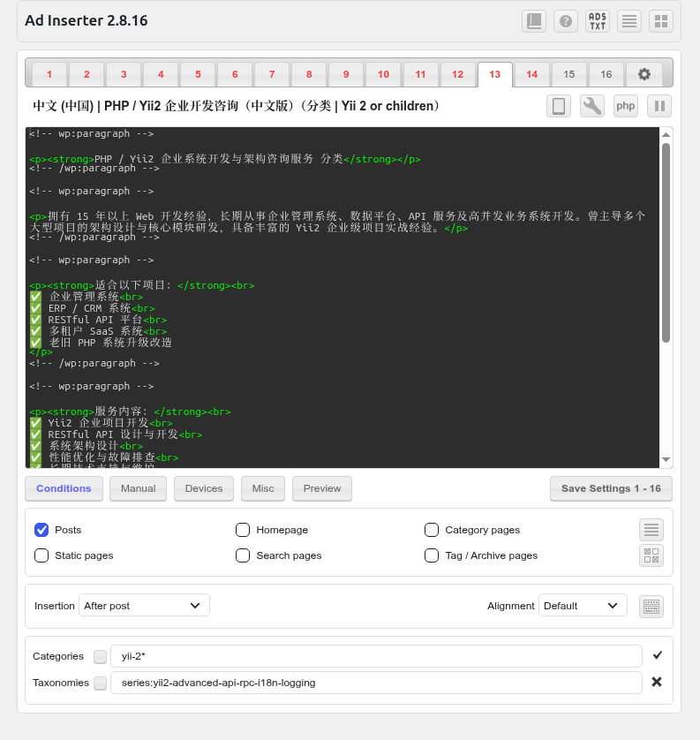Click the header list view icon
This screenshot has height=740, width=700.
click(629, 21)
